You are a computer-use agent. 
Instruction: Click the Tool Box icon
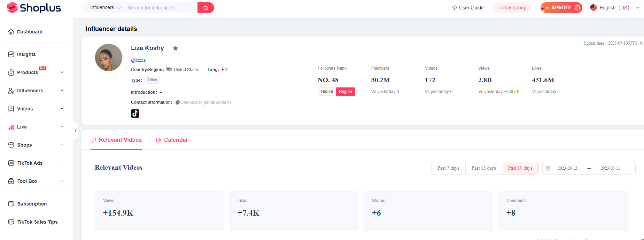(x=11, y=181)
